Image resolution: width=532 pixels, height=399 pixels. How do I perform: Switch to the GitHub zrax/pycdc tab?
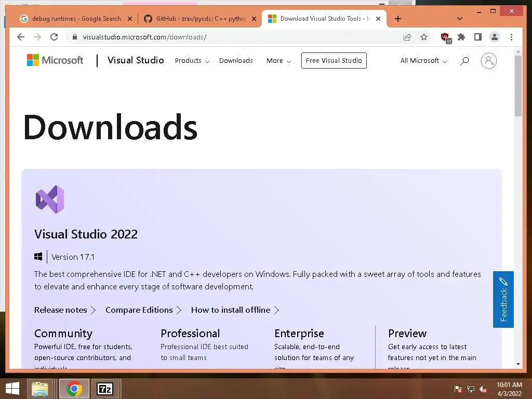(200, 19)
